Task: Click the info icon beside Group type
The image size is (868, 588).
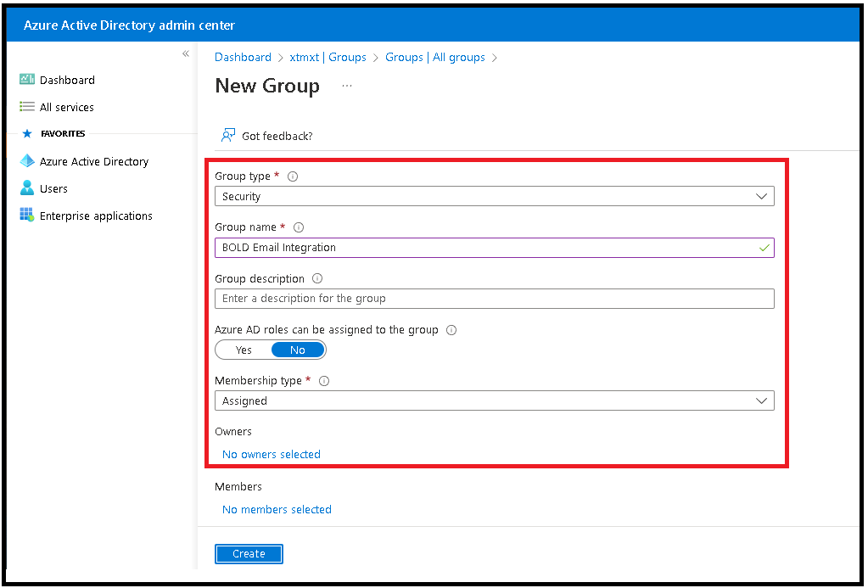Action: (x=293, y=176)
